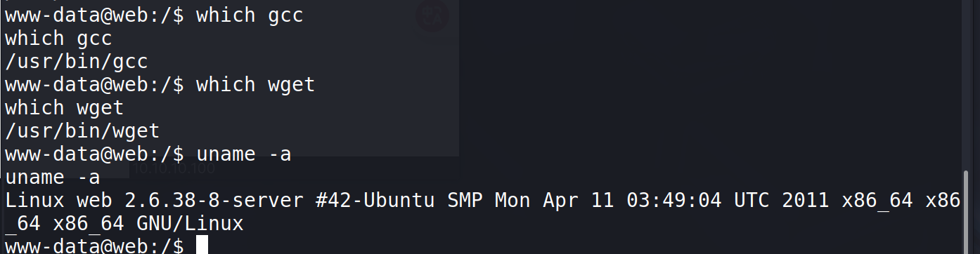Click the terminal cursor block at the last prompt

202,245
